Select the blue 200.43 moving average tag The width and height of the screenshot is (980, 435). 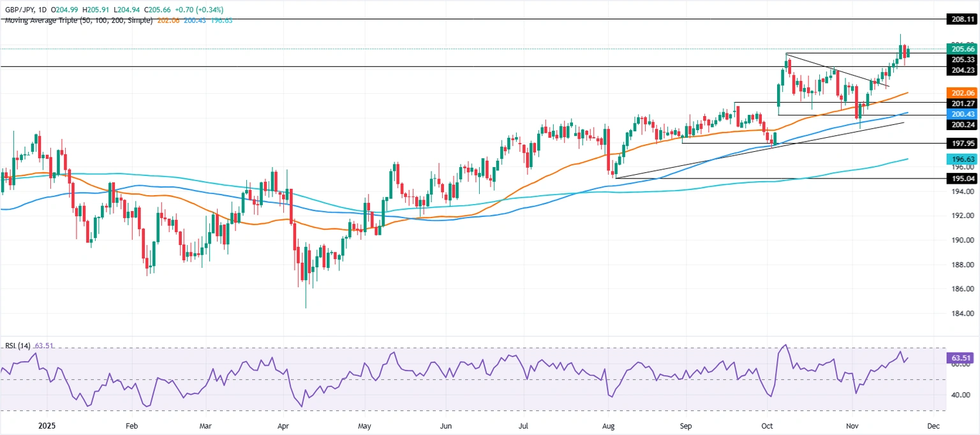click(961, 114)
